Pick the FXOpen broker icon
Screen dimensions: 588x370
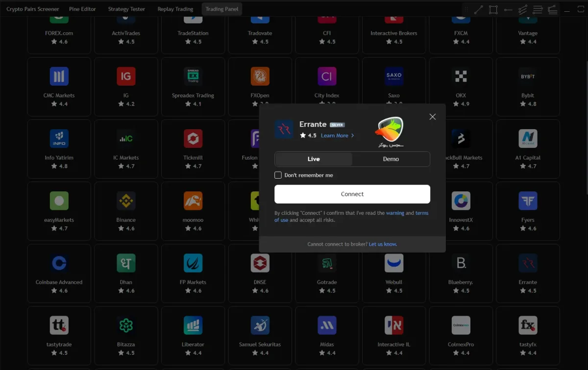tap(260, 76)
